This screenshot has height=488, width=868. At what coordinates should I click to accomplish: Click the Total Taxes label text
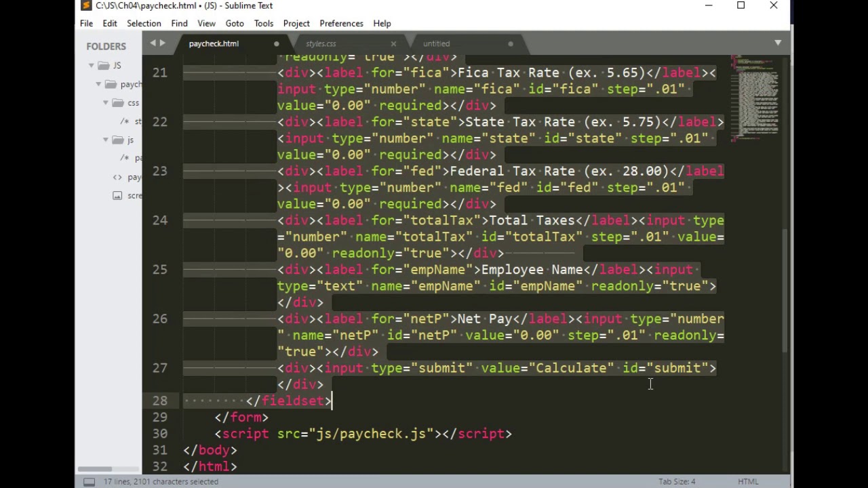tap(532, 220)
